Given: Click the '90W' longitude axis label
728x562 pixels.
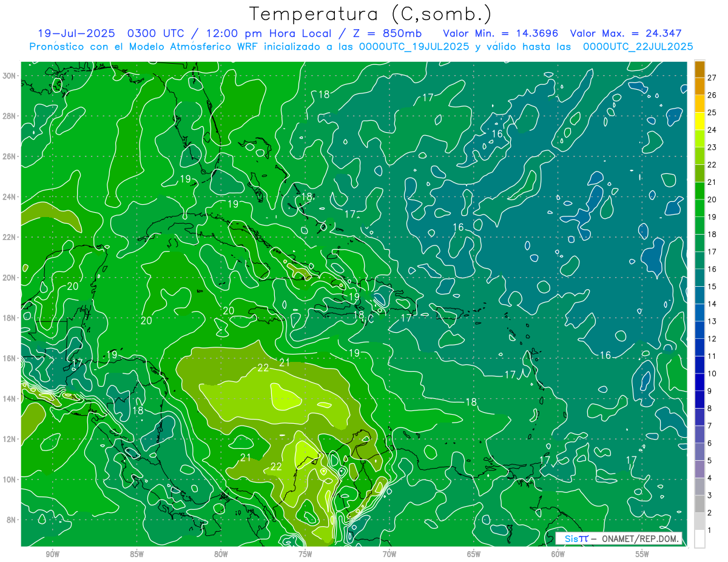Looking at the screenshot, I should click(52, 554).
